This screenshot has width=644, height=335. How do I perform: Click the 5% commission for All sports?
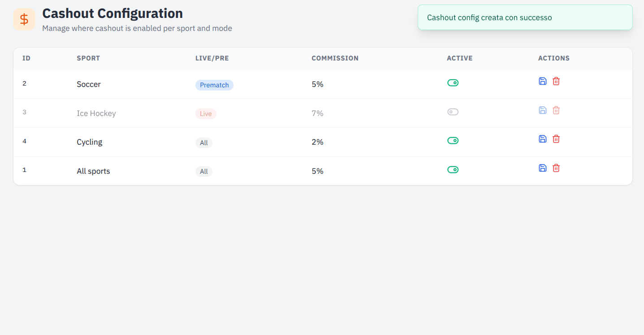(317, 171)
